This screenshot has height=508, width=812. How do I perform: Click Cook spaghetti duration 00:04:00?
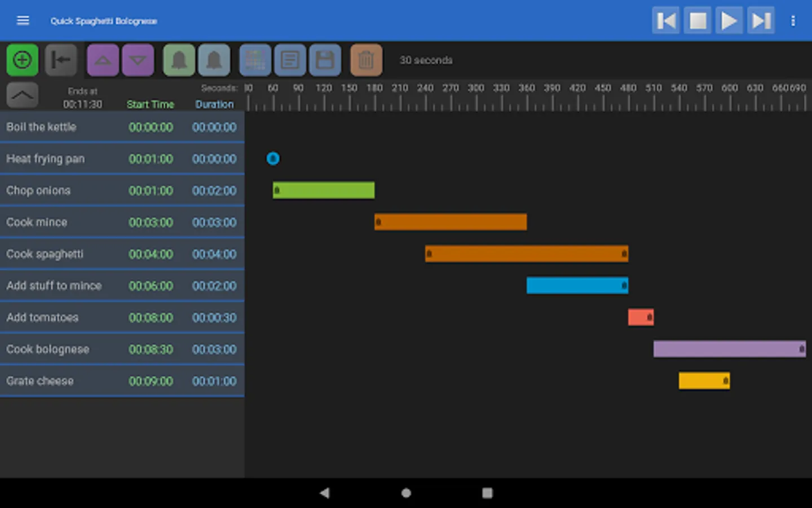[x=214, y=254]
